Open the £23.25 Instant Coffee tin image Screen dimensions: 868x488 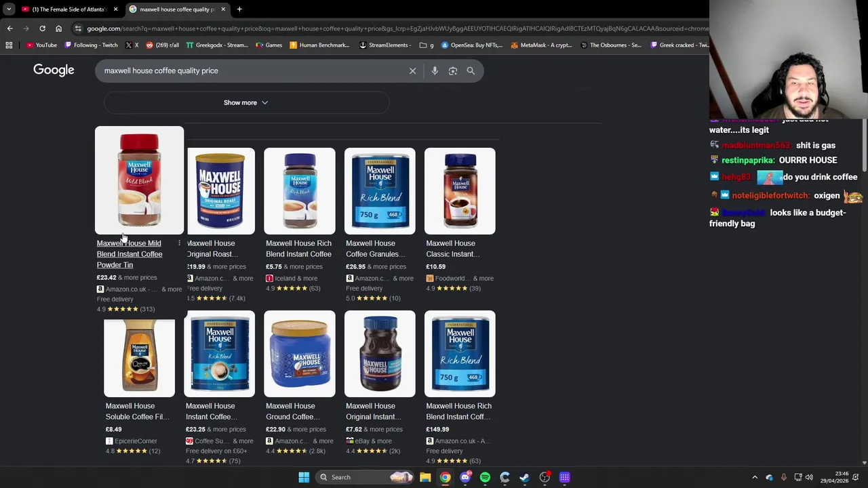(219, 354)
